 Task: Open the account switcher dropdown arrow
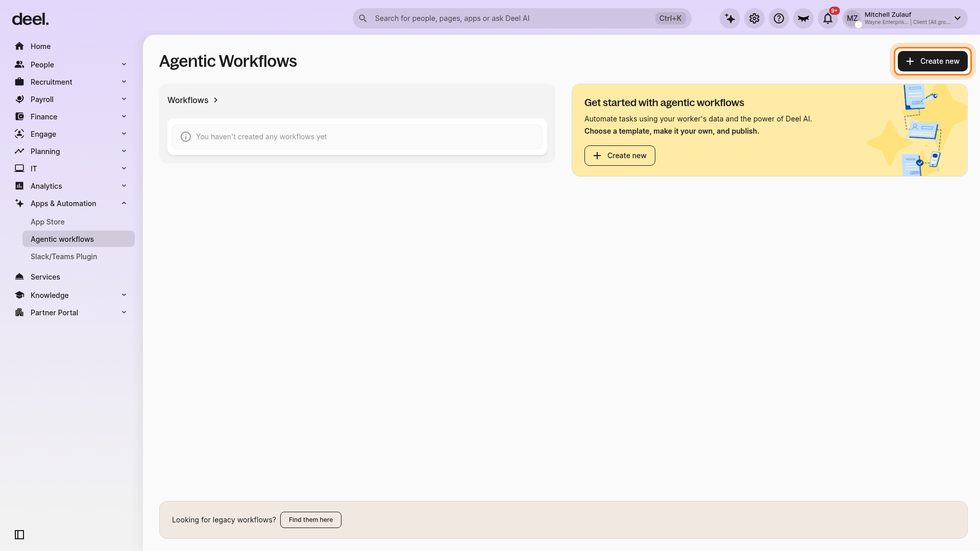(958, 18)
